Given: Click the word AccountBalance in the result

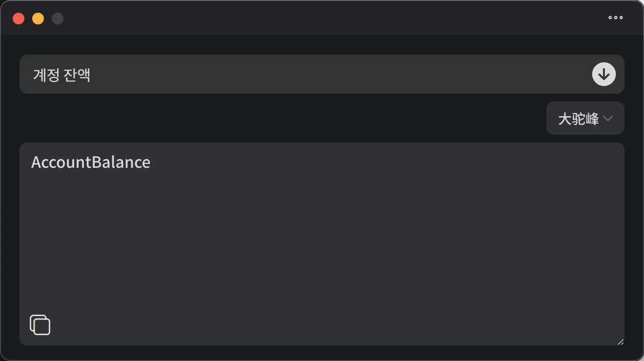Looking at the screenshot, I should click(x=91, y=162).
